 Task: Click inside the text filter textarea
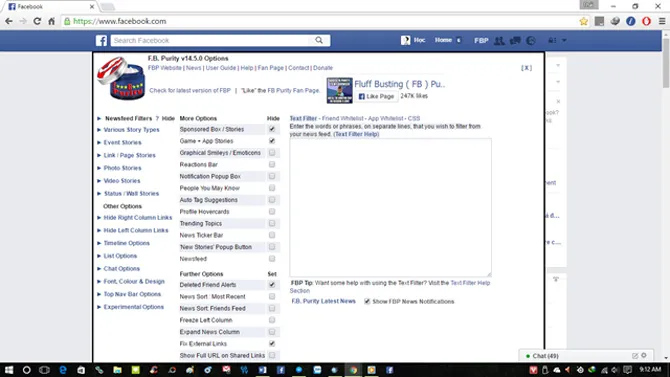pyautogui.click(x=391, y=207)
